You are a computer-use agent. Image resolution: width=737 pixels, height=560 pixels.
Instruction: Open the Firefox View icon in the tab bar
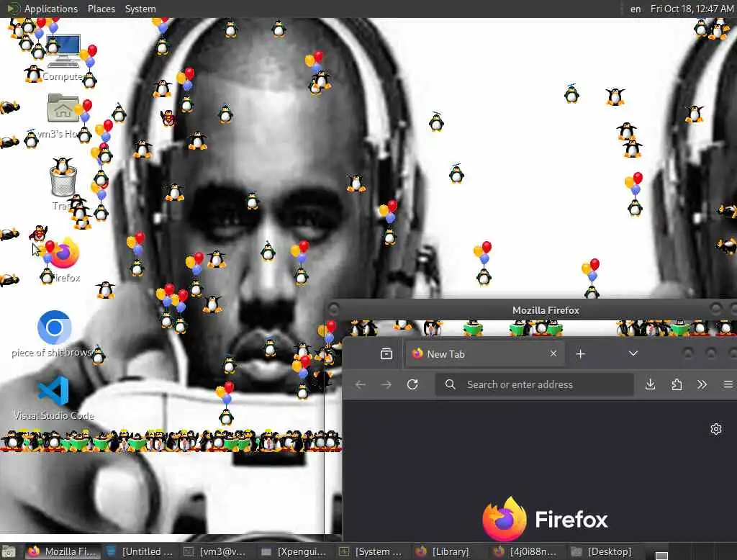point(386,353)
